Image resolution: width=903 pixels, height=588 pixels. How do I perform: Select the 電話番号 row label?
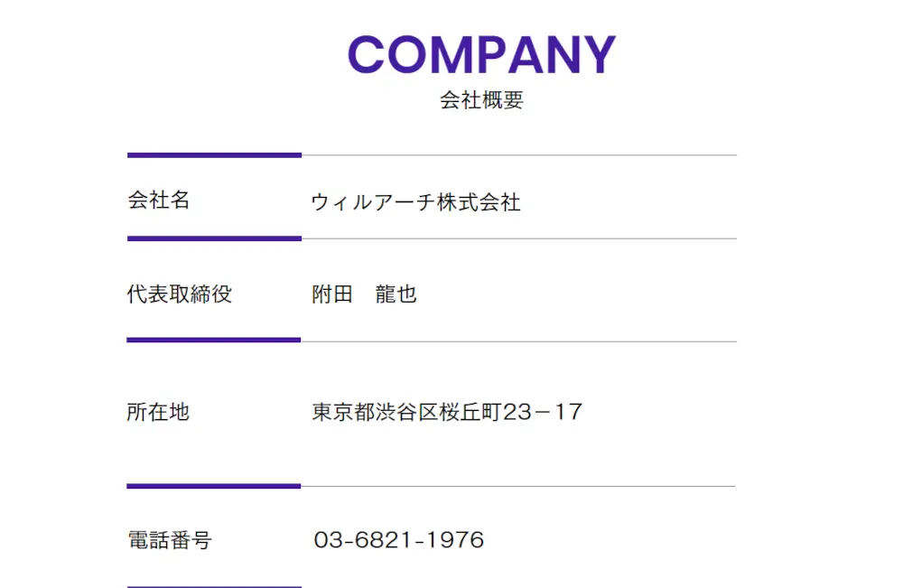(169, 540)
